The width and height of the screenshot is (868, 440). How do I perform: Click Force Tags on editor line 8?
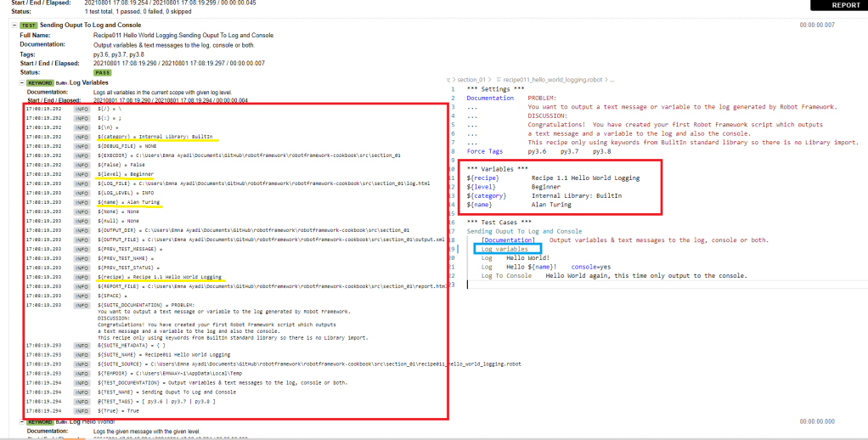click(484, 151)
